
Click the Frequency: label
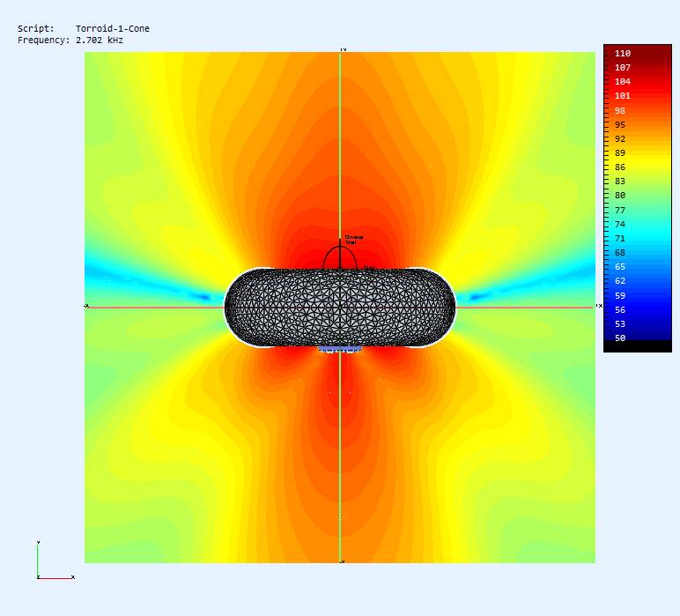tap(43, 41)
